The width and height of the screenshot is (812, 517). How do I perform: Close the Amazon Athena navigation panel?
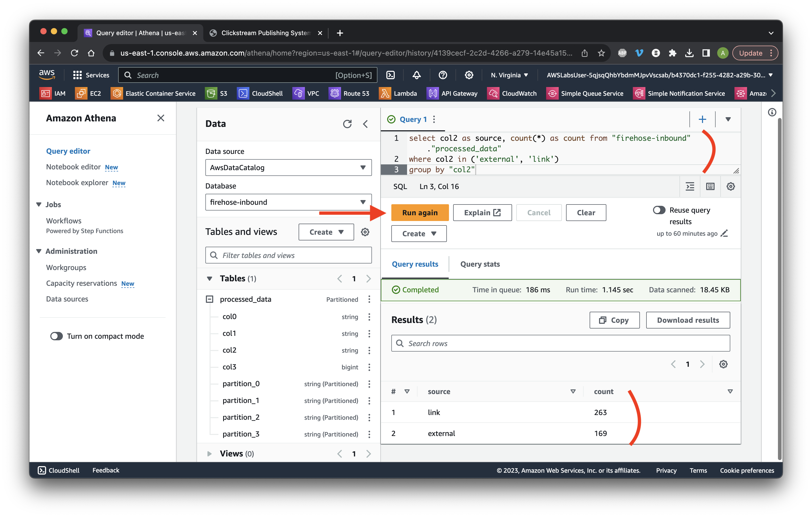click(161, 118)
